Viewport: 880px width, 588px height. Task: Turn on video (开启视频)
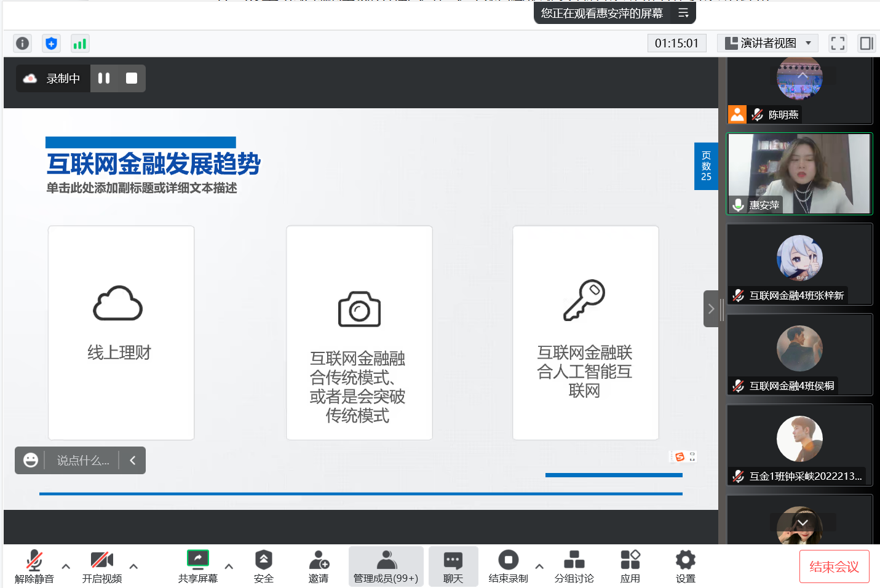tap(102, 566)
